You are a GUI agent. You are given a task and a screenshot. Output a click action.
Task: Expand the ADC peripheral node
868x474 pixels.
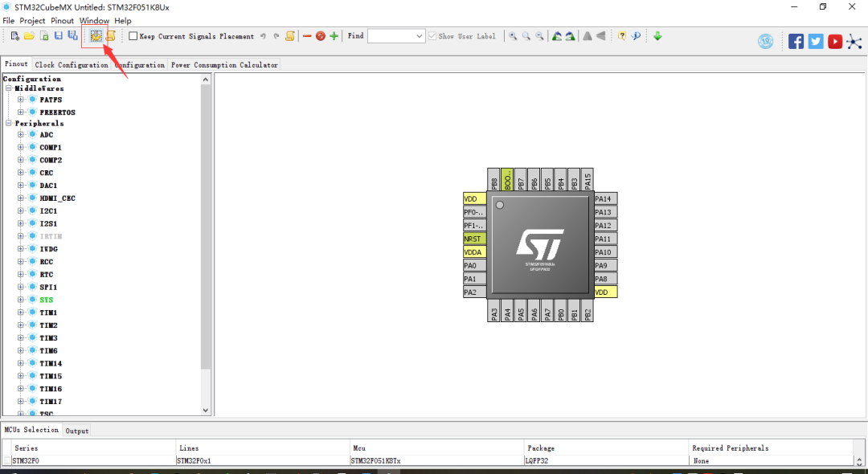[20, 134]
